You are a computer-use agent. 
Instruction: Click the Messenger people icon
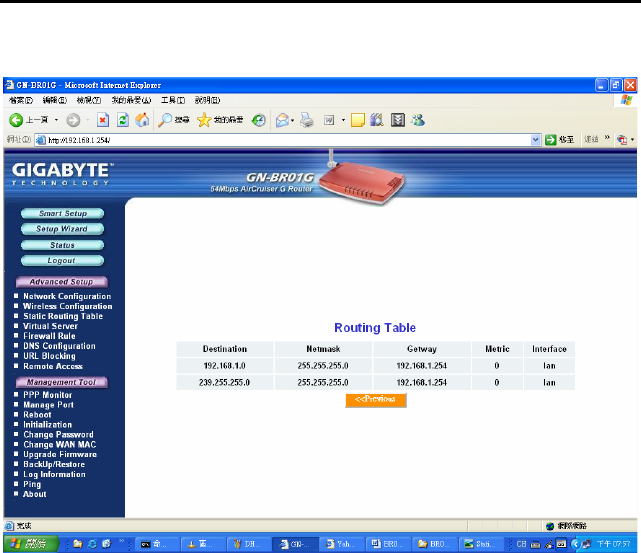[x=418, y=120]
